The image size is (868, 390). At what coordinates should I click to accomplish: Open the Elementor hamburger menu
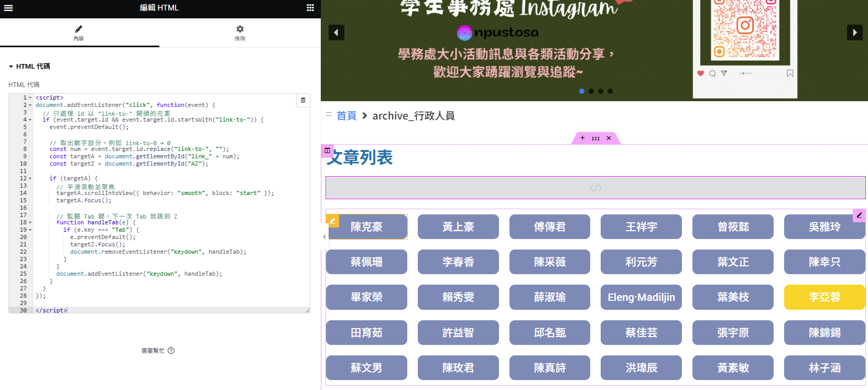(8, 8)
